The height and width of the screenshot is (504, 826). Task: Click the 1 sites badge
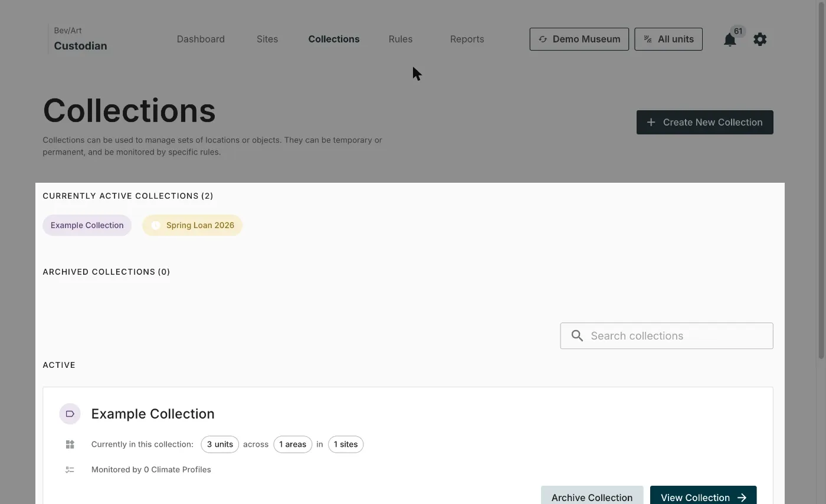pos(346,444)
